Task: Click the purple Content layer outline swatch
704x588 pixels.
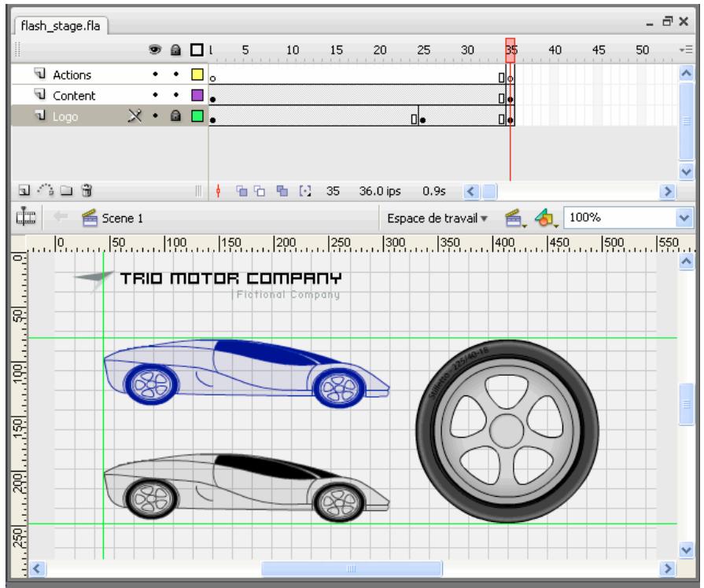Action: [197, 97]
